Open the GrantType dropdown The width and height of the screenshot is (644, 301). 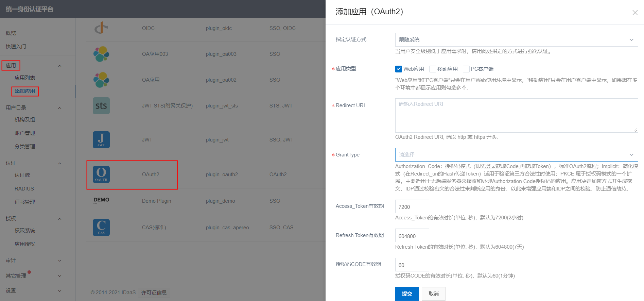coord(516,155)
